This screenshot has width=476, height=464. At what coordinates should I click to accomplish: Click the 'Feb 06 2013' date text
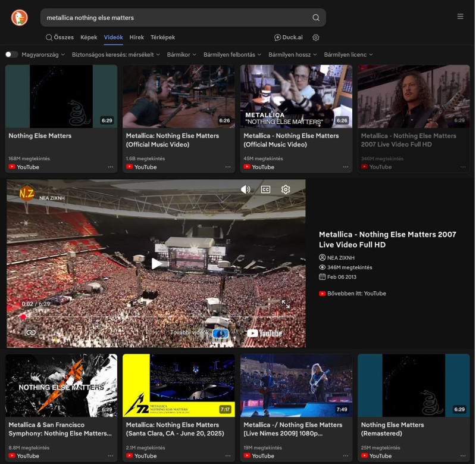pyautogui.click(x=342, y=277)
